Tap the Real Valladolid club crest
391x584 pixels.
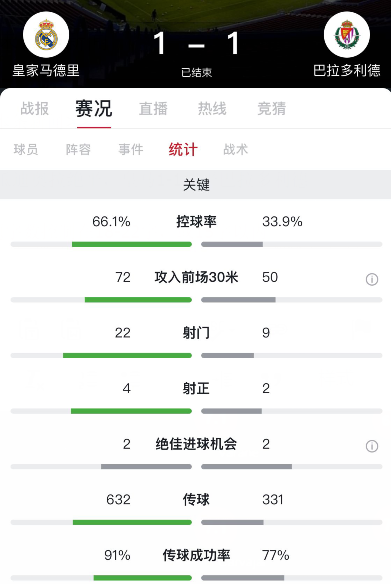(347, 35)
